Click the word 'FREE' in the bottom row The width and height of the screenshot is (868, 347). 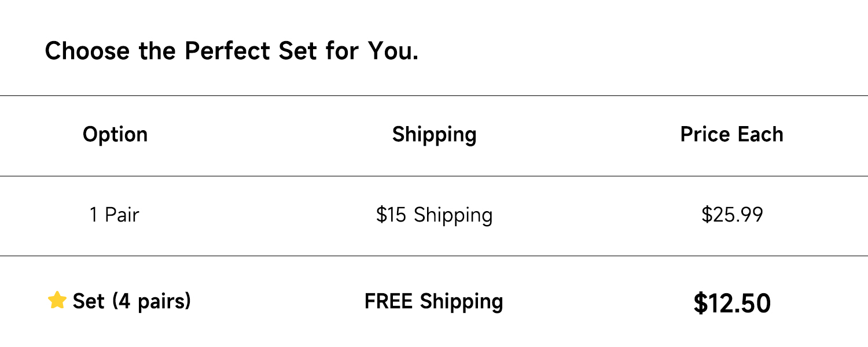[389, 301]
